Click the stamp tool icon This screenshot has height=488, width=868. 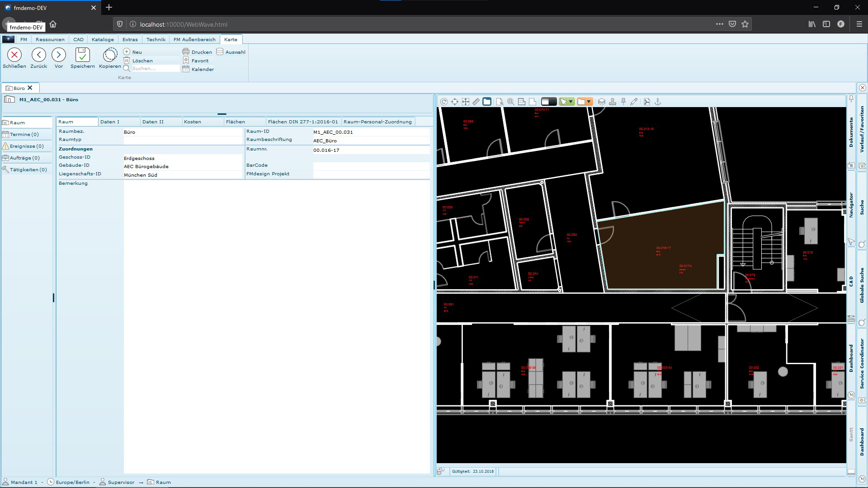coord(613,102)
